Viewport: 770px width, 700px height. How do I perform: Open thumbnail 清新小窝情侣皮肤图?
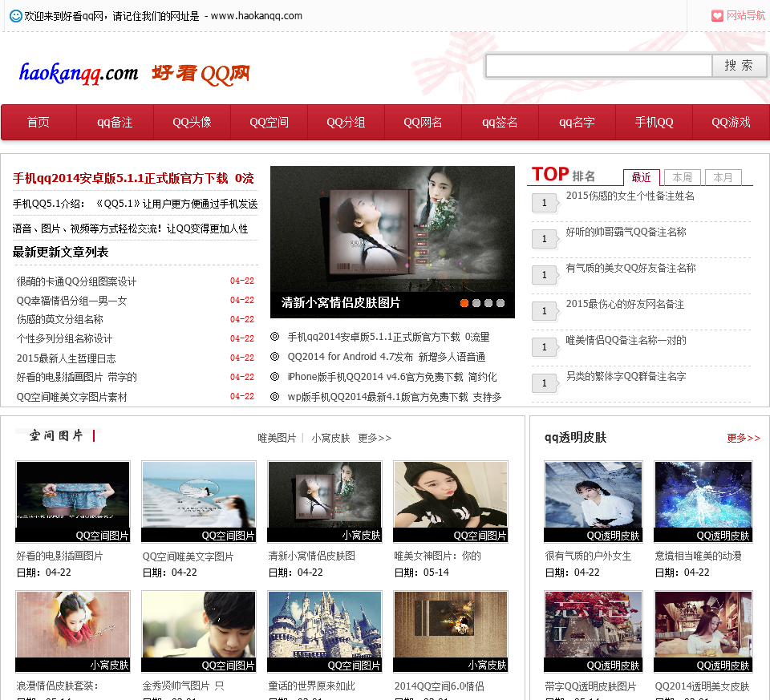click(325, 501)
